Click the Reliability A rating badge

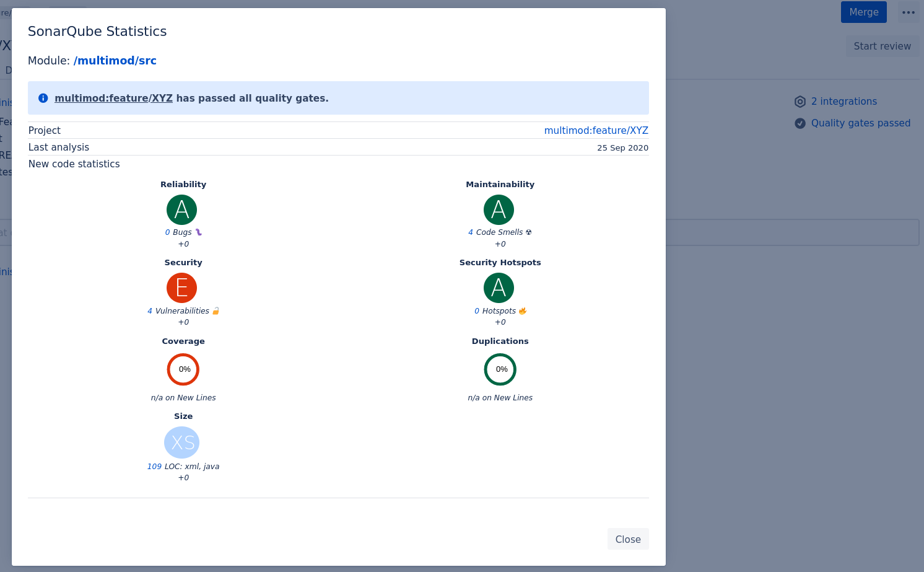click(x=181, y=210)
